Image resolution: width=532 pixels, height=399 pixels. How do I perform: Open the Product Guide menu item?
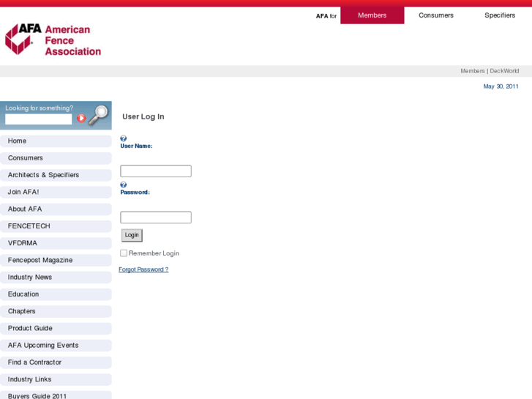pyautogui.click(x=56, y=329)
